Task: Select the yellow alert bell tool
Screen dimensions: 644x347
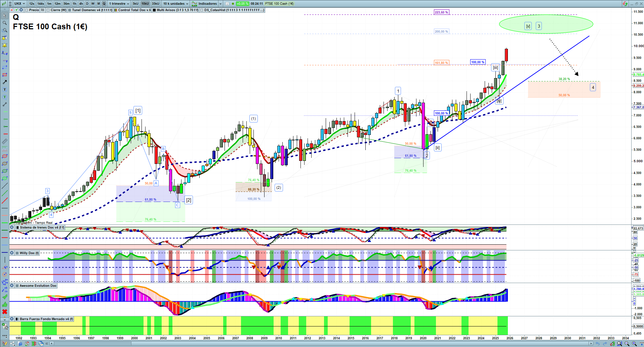Action: pos(5,45)
